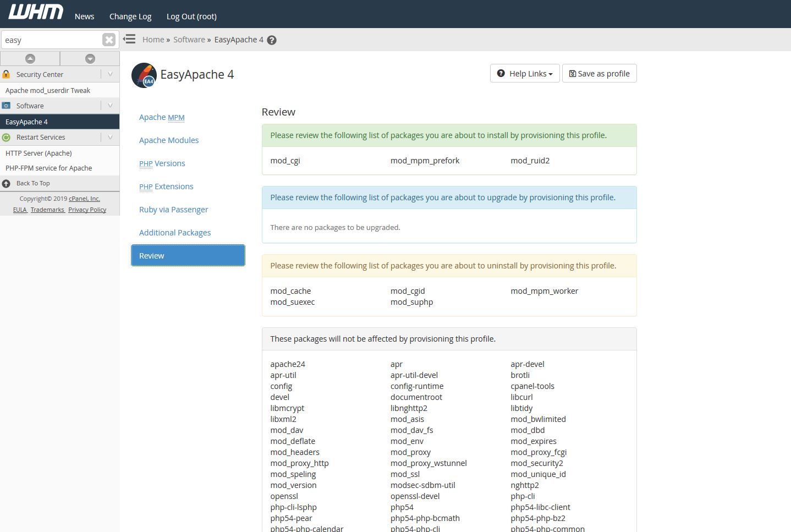Click the question mark help icon in breadcrumb
The image size is (791, 532).
271,40
